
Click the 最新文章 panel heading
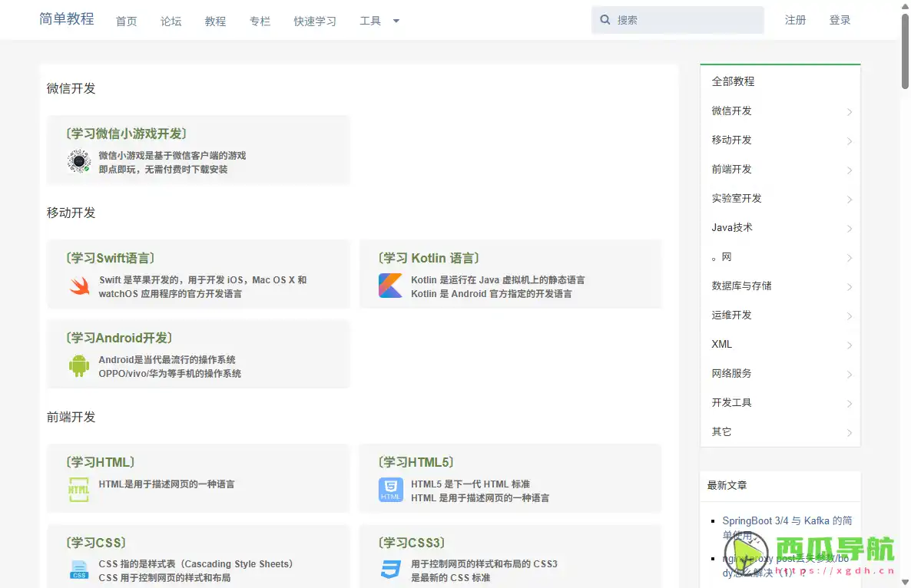(x=727, y=485)
